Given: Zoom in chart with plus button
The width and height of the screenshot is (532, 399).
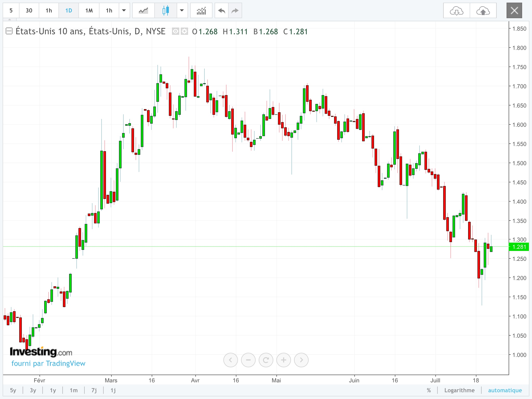Looking at the screenshot, I should coord(283,360).
